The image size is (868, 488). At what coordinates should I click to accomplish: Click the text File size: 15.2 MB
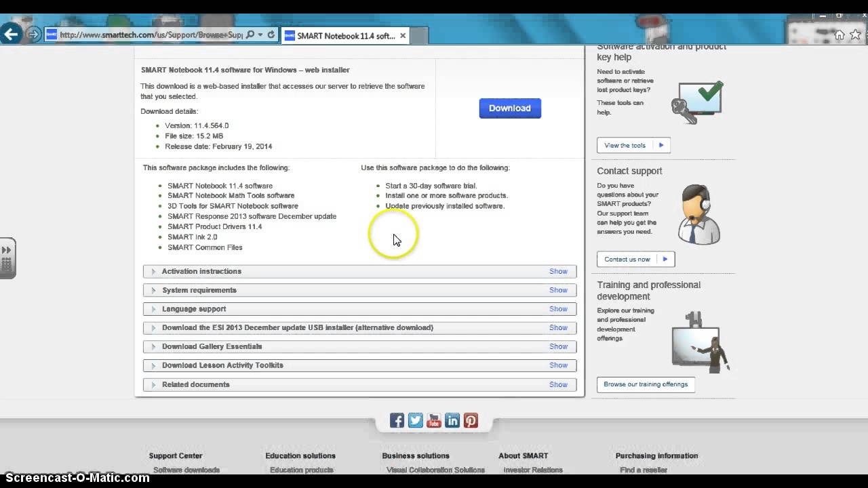(194, 136)
